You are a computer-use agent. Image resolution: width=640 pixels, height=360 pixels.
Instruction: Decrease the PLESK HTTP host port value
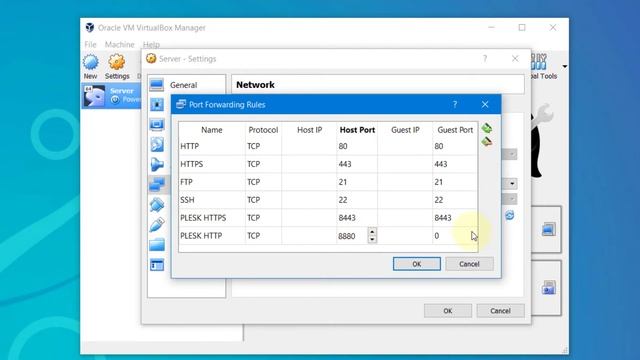click(372, 239)
